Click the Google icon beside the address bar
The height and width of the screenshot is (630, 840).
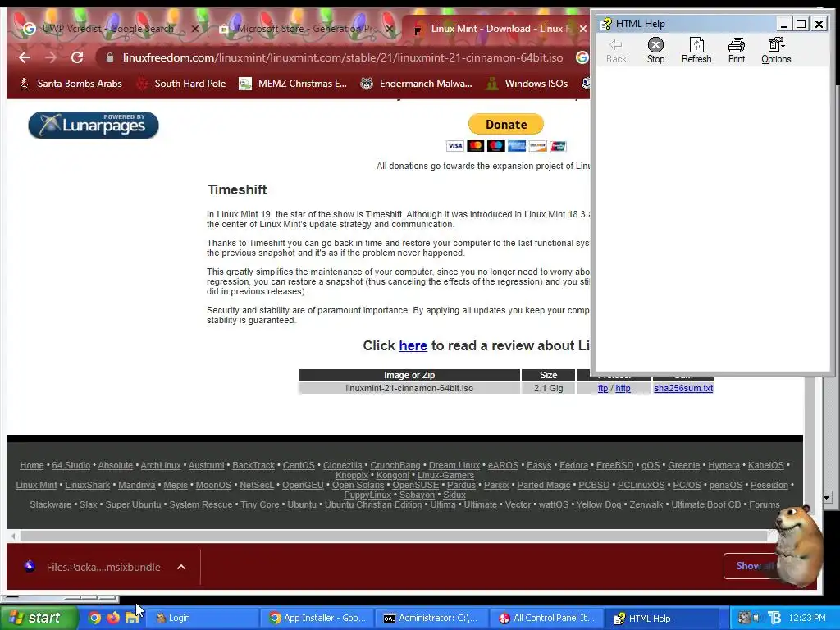click(582, 57)
